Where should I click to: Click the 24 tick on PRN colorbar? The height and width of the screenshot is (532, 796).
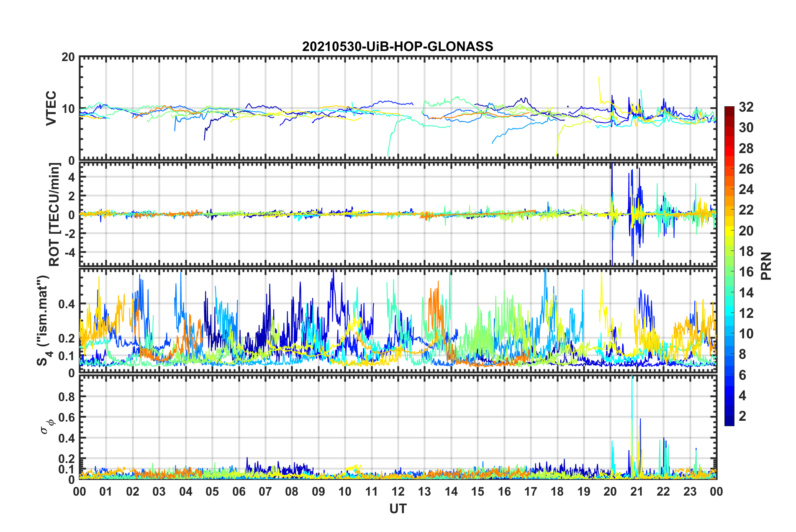tap(746, 189)
